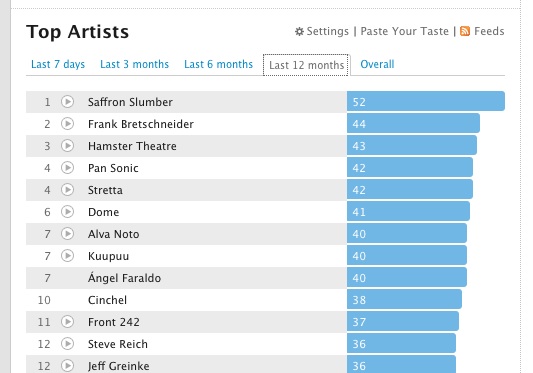The height and width of the screenshot is (373, 533).
Task: Open the Paste Your Taste link
Action: click(x=405, y=31)
